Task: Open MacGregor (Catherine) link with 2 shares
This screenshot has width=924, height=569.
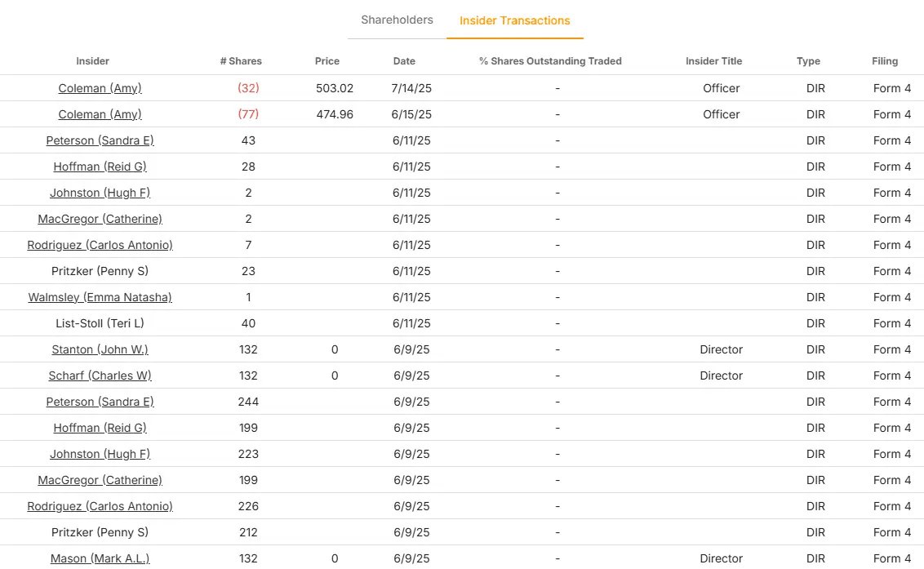Action: tap(100, 219)
